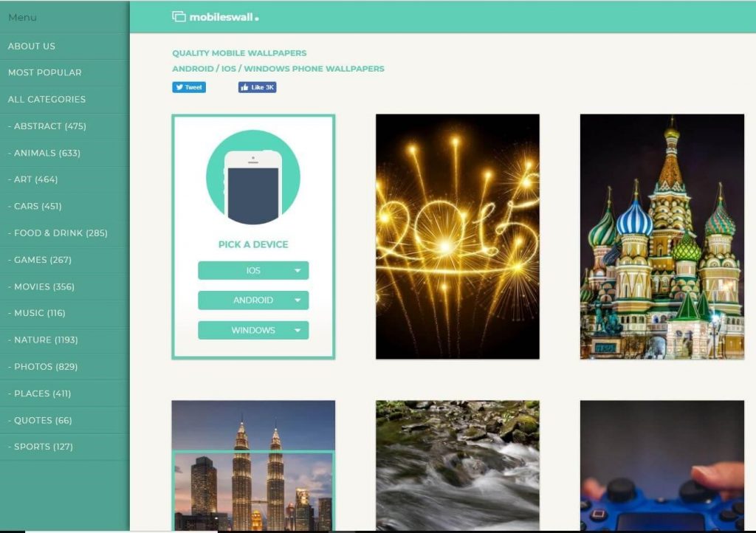756x533 pixels.
Task: Click the Quality Mobile Wallpapers heading
Action: click(x=239, y=53)
